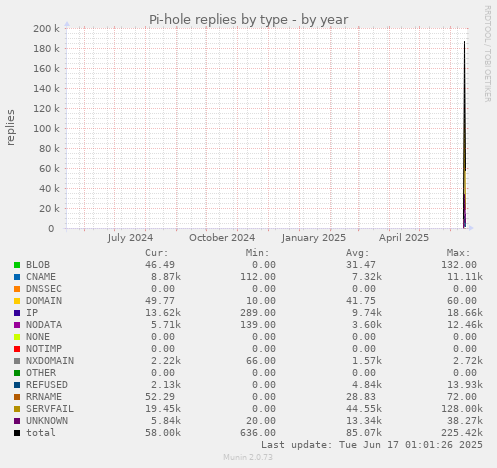The height and width of the screenshot is (468, 497).
Task: Click the 'Last update' timestamp line
Action: point(372,445)
